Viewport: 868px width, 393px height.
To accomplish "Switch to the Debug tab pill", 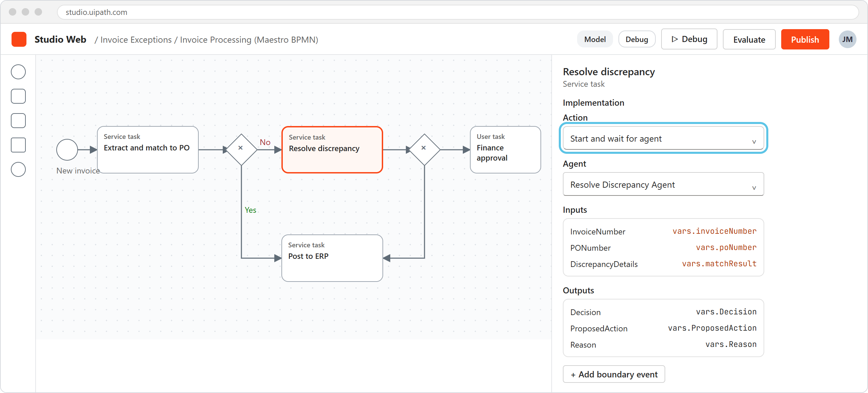I will 637,39.
